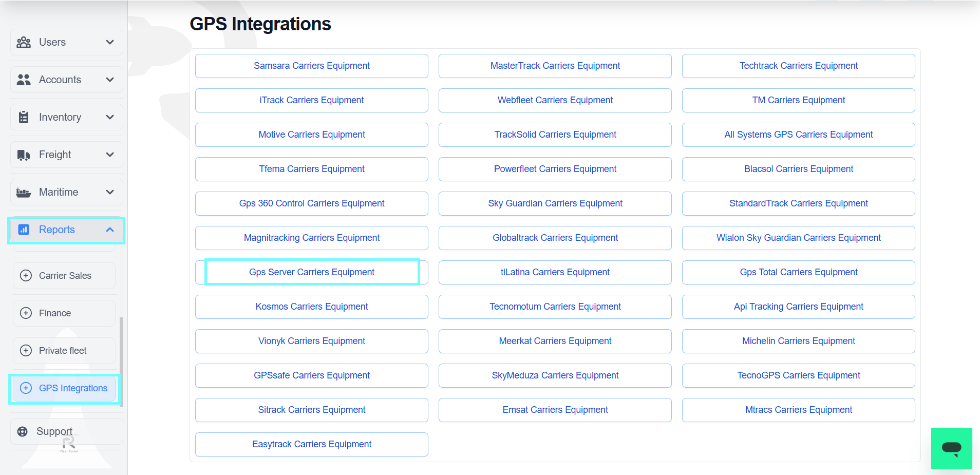
Task: Expand the Users dropdown chevron
Action: [109, 42]
